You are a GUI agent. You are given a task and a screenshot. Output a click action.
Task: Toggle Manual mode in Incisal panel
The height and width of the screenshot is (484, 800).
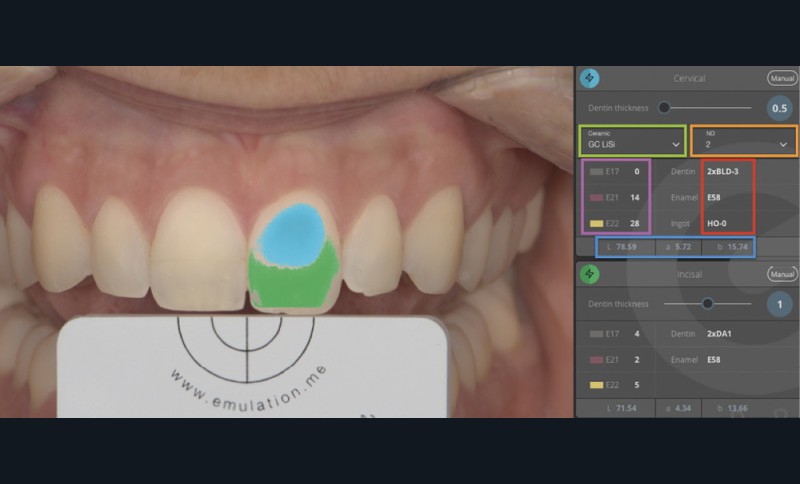click(x=782, y=274)
